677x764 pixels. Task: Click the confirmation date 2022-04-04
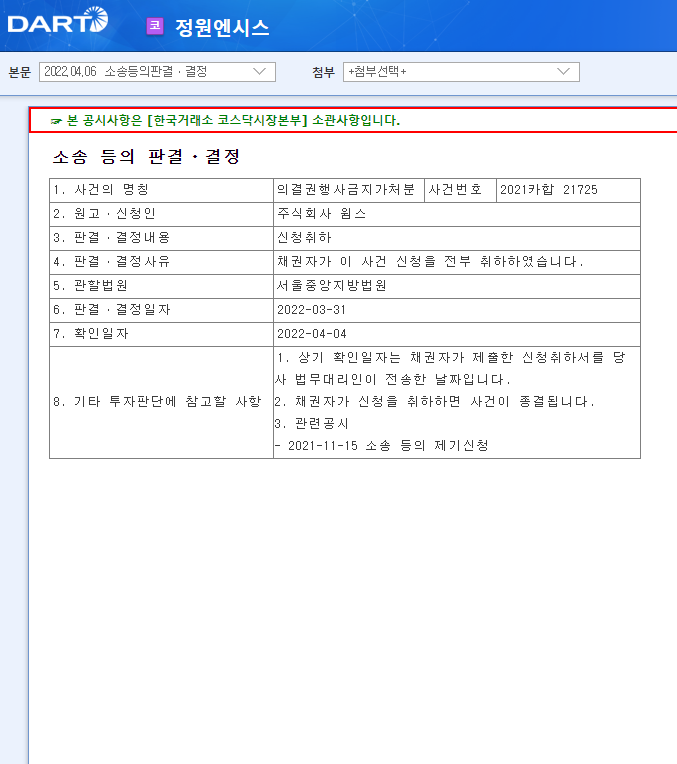coord(311,334)
